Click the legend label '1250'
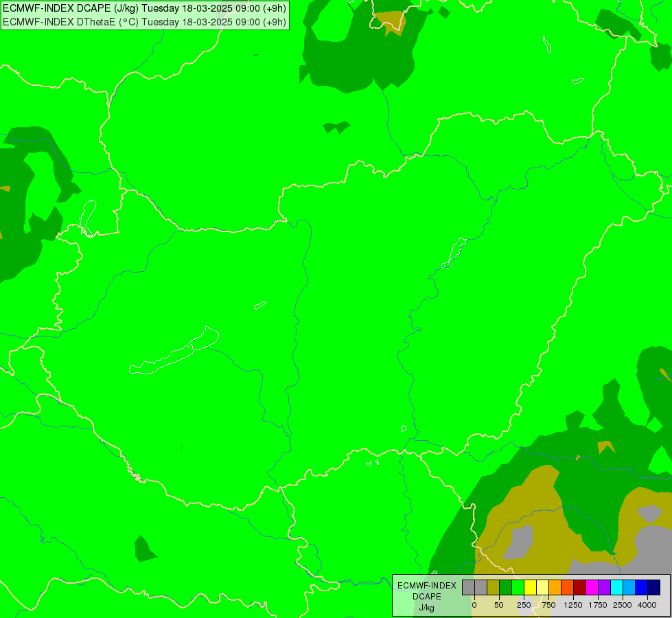This screenshot has height=618, width=672. click(573, 605)
